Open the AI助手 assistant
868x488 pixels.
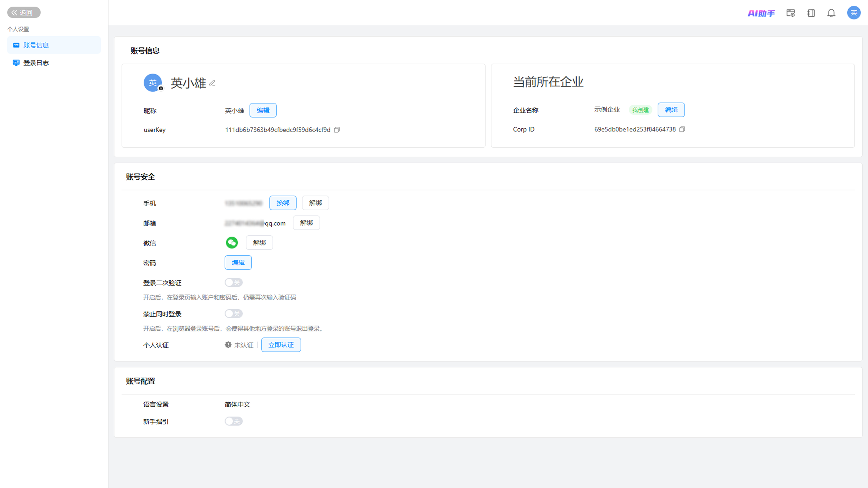tap(761, 13)
